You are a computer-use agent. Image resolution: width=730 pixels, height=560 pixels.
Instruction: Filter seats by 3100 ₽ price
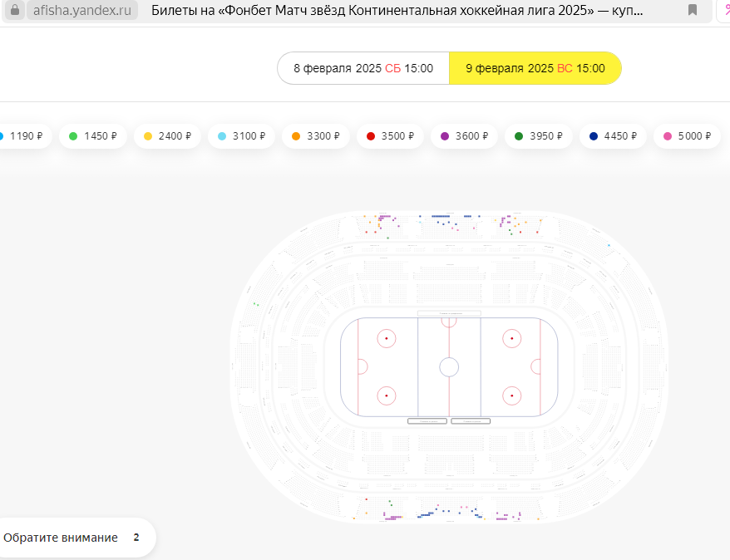click(x=241, y=136)
